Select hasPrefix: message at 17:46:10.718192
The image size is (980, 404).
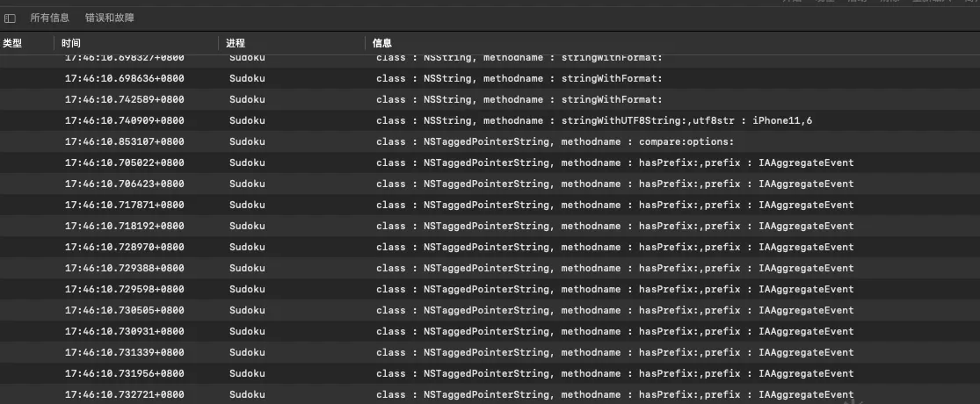click(x=615, y=226)
